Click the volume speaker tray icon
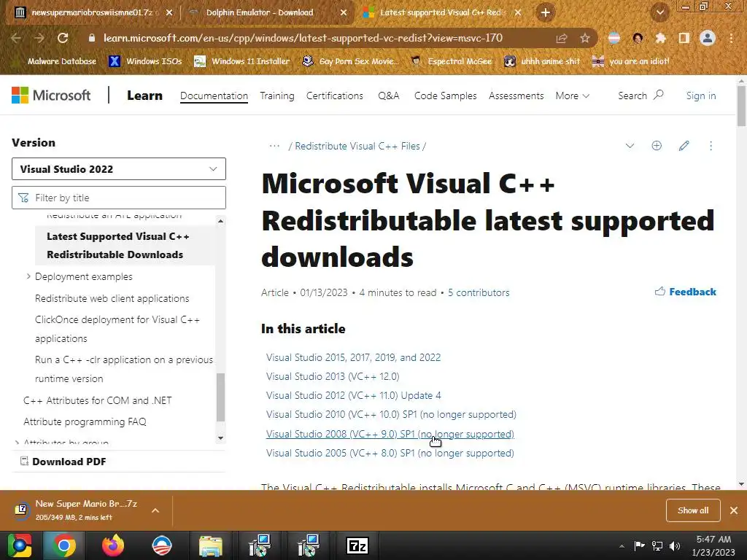Viewport: 747px width, 560px height. (x=675, y=545)
